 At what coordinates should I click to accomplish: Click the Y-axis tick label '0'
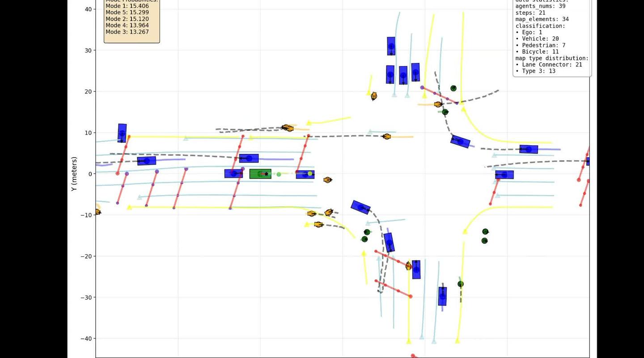click(90, 174)
